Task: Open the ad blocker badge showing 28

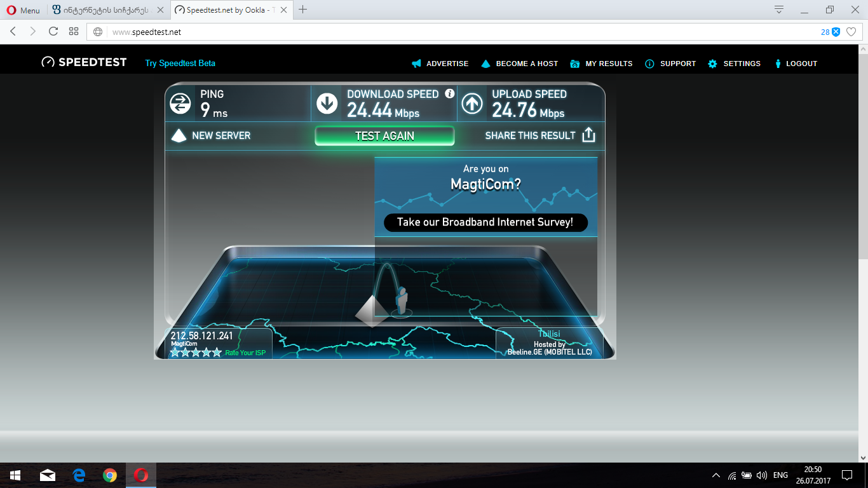Action: (831, 32)
